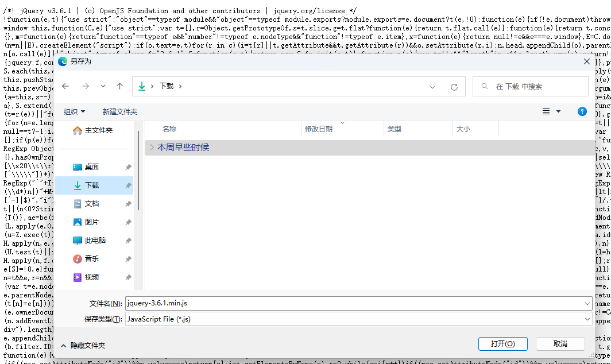Select 下载 breadcrumb in the address bar
Image resolution: width=611 pixels, height=364 pixels.
click(167, 86)
